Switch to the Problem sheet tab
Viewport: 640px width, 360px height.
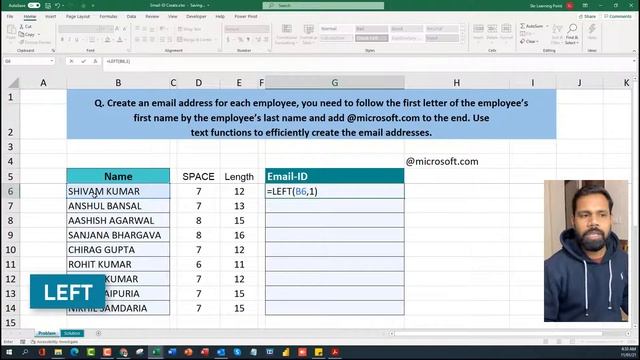[x=47, y=333]
